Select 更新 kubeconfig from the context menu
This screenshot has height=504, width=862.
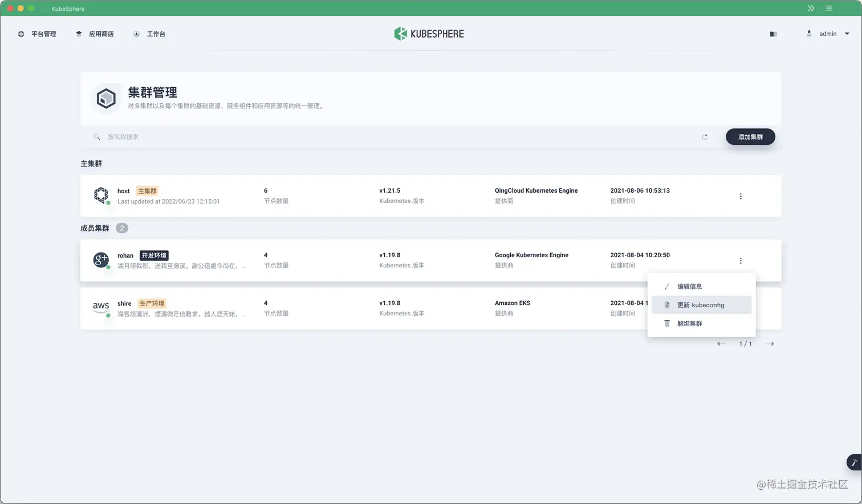coord(701,305)
